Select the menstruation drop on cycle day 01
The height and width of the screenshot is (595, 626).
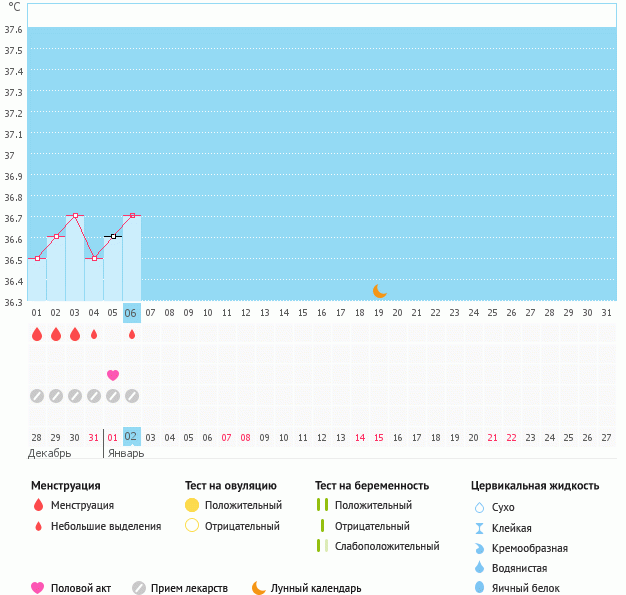(x=37, y=334)
